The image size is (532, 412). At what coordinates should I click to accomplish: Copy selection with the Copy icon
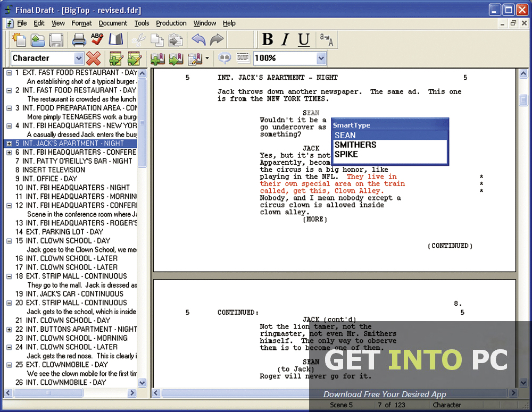[157, 40]
